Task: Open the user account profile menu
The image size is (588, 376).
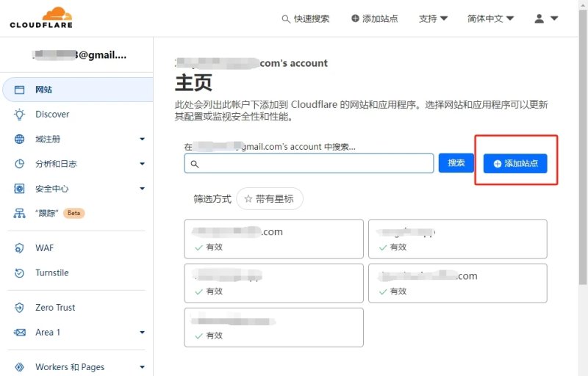Action: point(546,18)
